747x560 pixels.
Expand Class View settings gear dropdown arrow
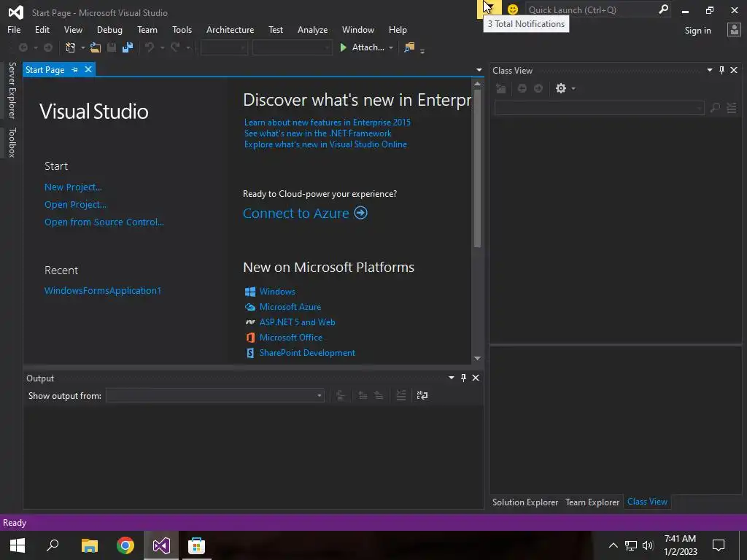pyautogui.click(x=573, y=88)
